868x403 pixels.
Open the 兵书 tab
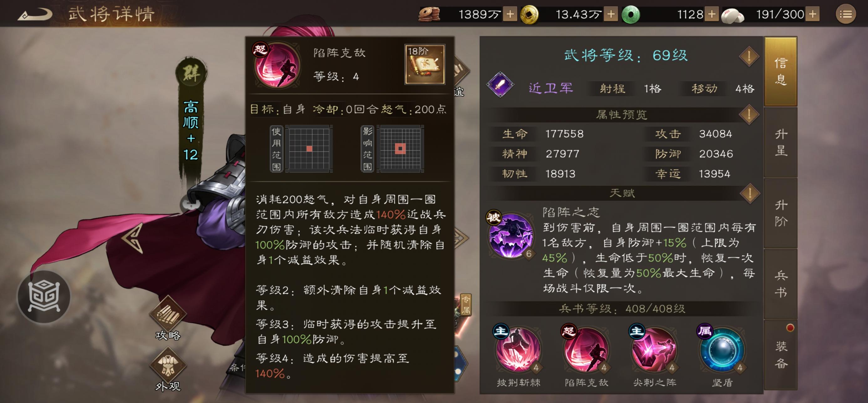click(780, 284)
